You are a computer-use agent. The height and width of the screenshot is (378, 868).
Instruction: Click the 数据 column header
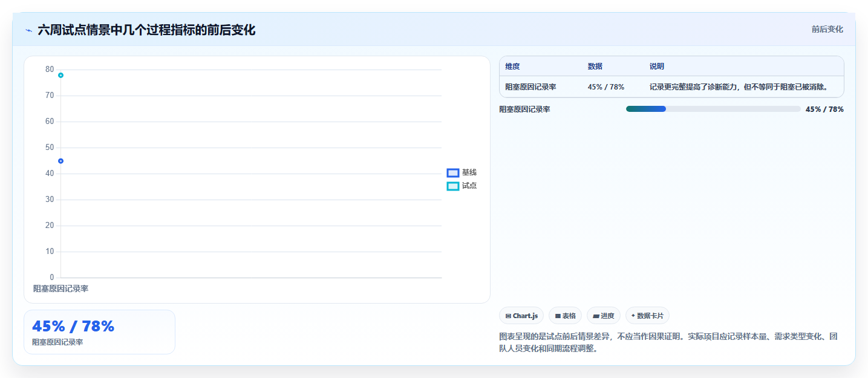(x=595, y=67)
